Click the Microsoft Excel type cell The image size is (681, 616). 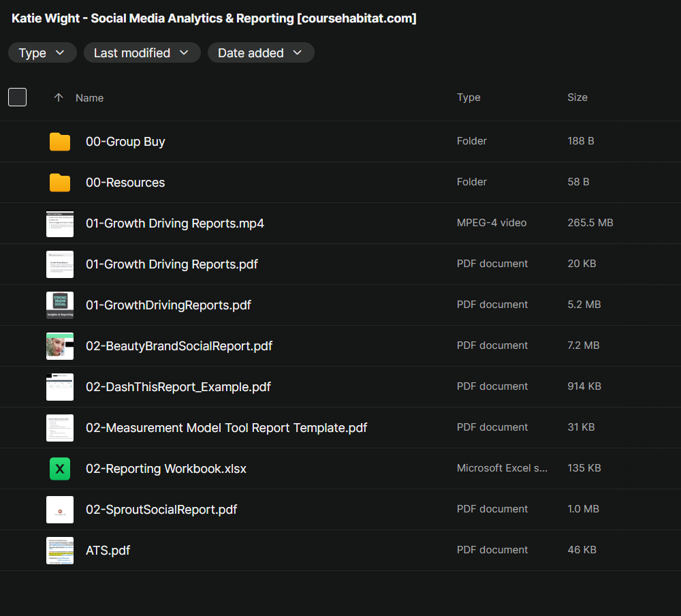(x=502, y=467)
